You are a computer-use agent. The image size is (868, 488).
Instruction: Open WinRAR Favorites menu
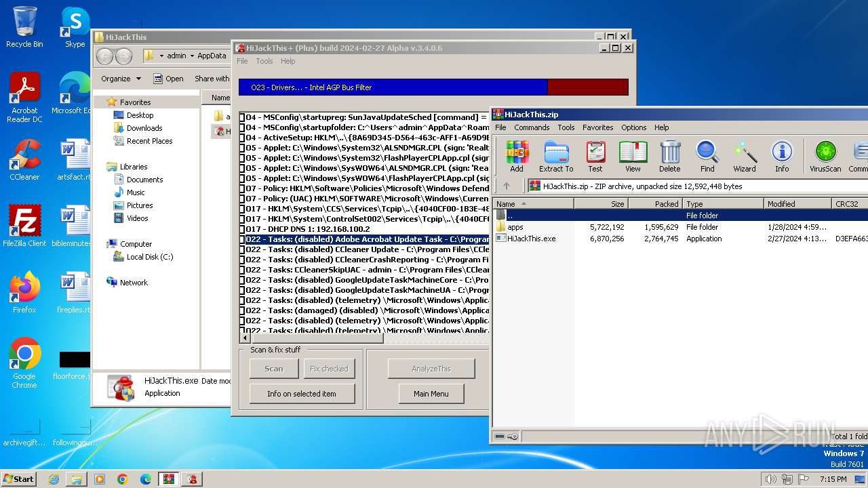598,127
